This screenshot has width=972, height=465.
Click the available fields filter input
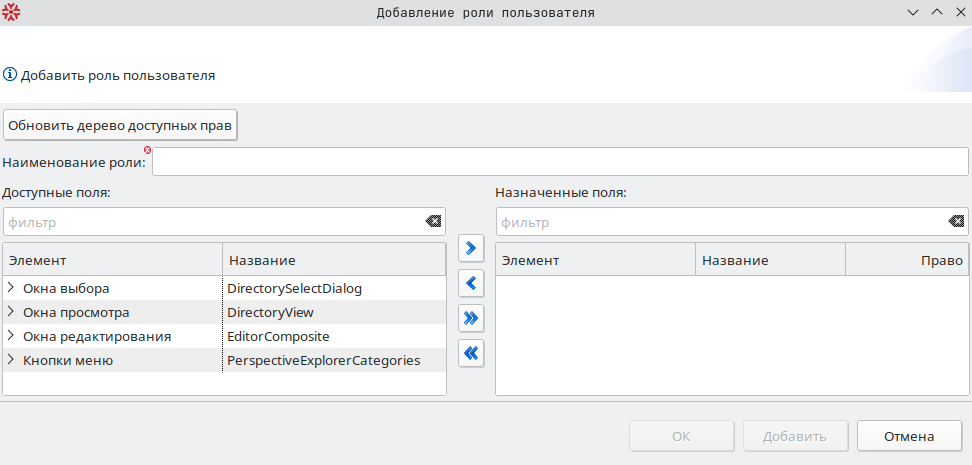coord(214,221)
